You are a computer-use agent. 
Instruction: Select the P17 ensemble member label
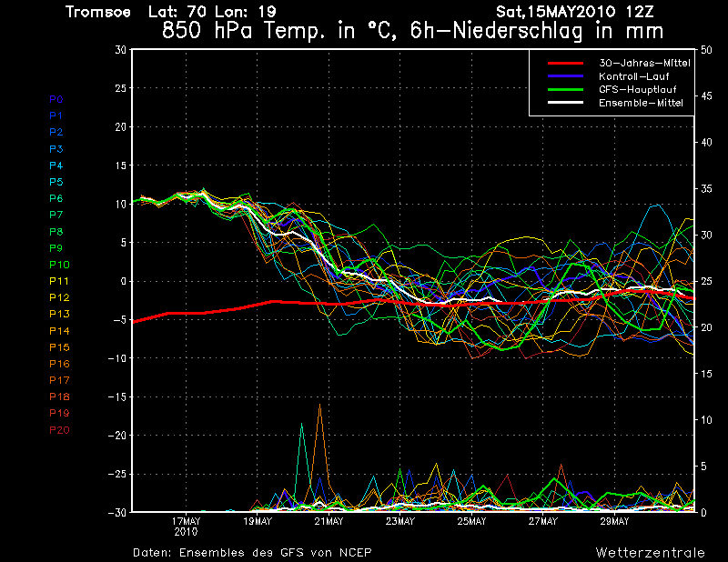coord(58,380)
